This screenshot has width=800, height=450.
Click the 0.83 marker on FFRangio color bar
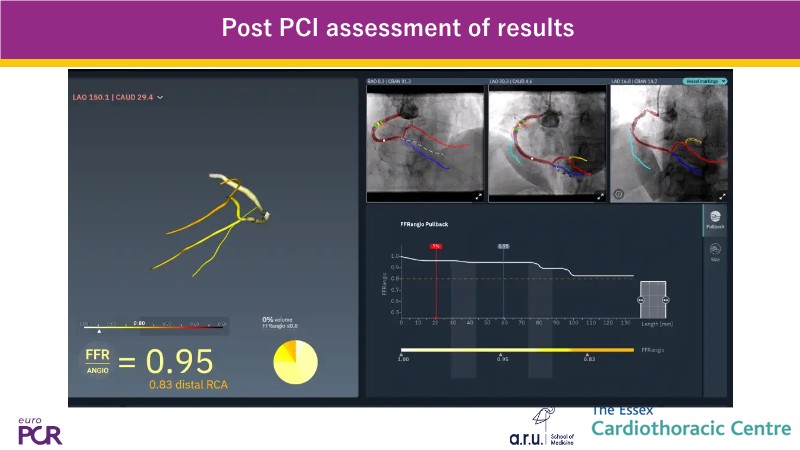[589, 356]
